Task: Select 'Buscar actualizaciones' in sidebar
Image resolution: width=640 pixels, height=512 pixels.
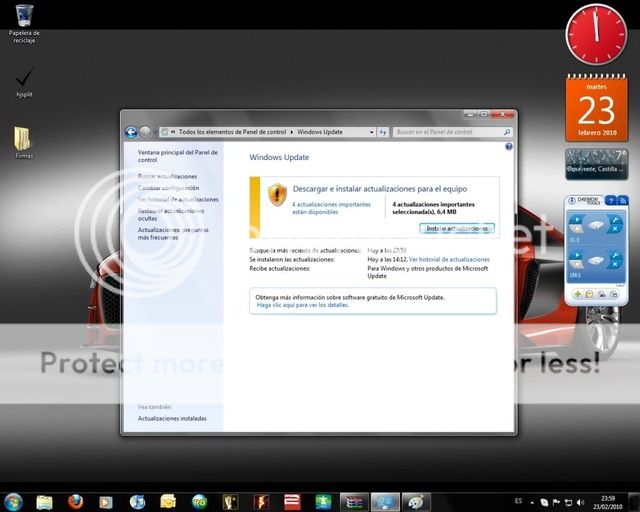Action: 167,176
